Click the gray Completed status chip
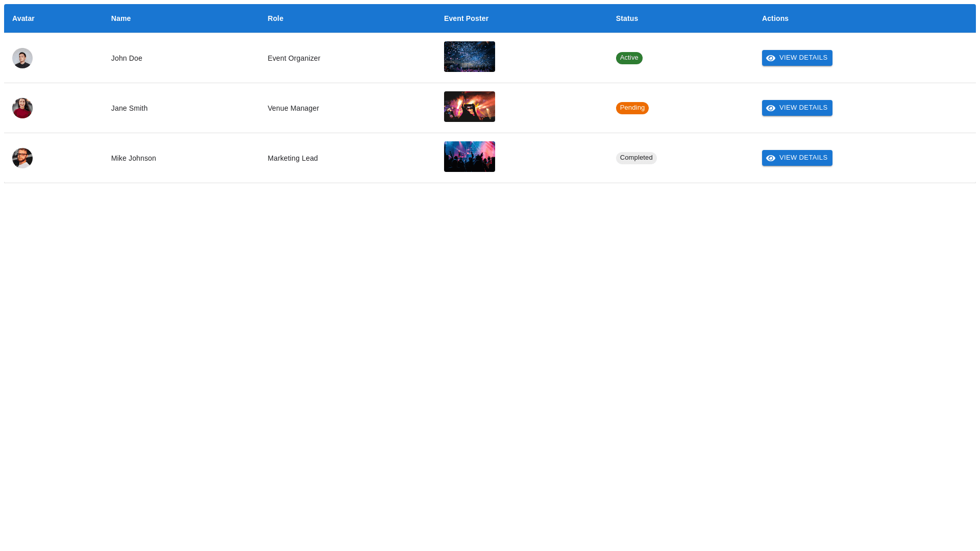Screen dimensions: 980x551 click(x=636, y=158)
